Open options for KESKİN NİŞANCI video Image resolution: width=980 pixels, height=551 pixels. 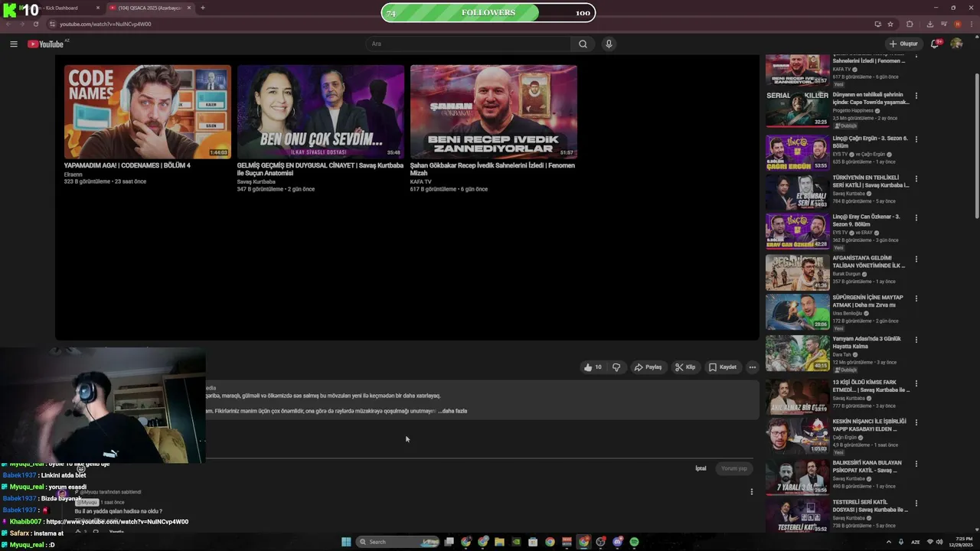[x=916, y=422]
